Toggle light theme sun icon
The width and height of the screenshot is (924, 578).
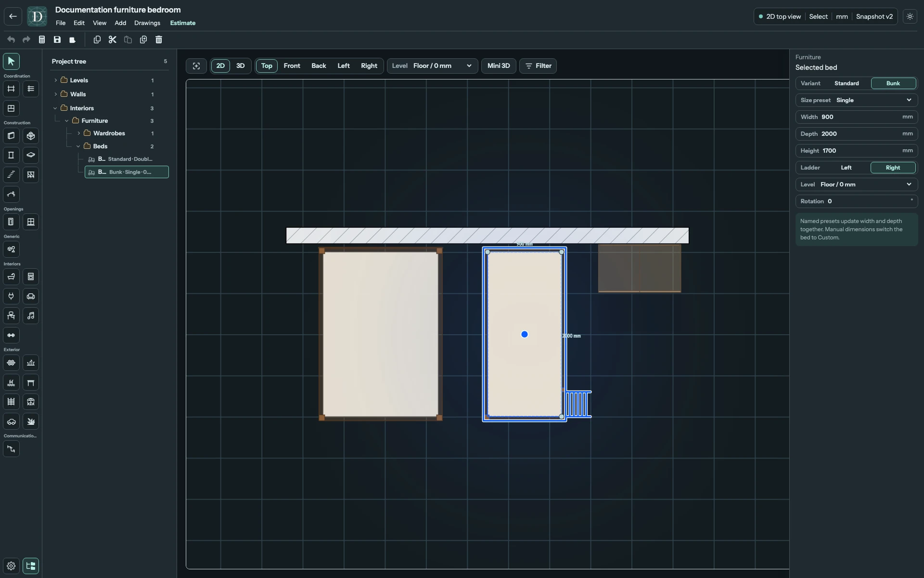[910, 16]
